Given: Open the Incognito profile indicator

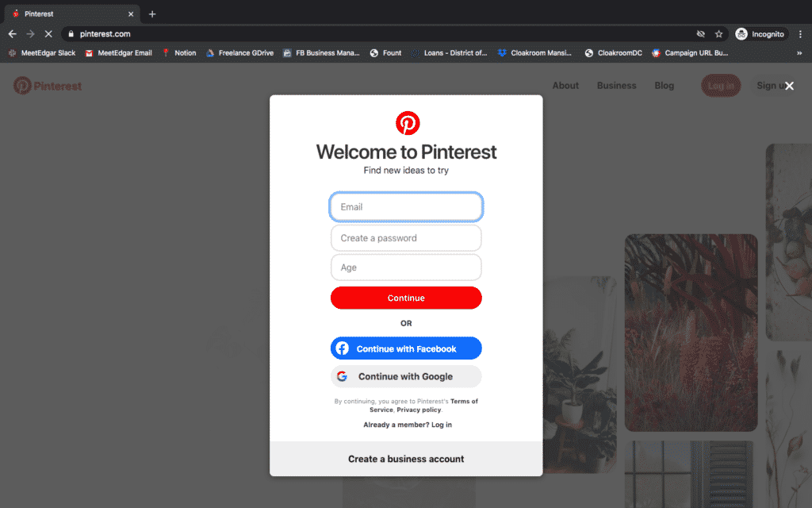Looking at the screenshot, I should coord(760,33).
